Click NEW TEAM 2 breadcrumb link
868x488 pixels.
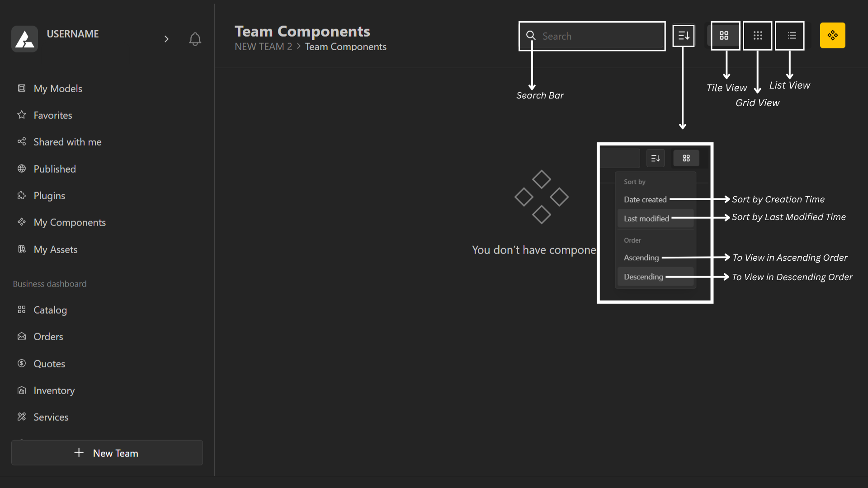point(263,47)
